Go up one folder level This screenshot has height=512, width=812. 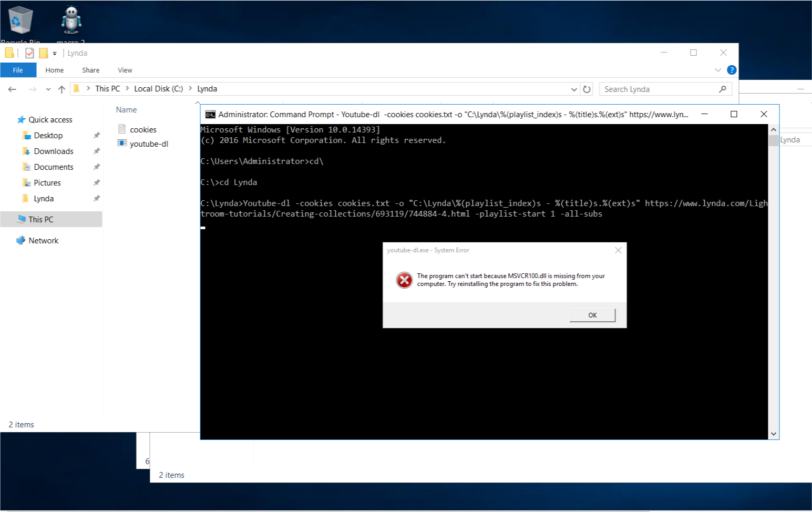pos(61,89)
